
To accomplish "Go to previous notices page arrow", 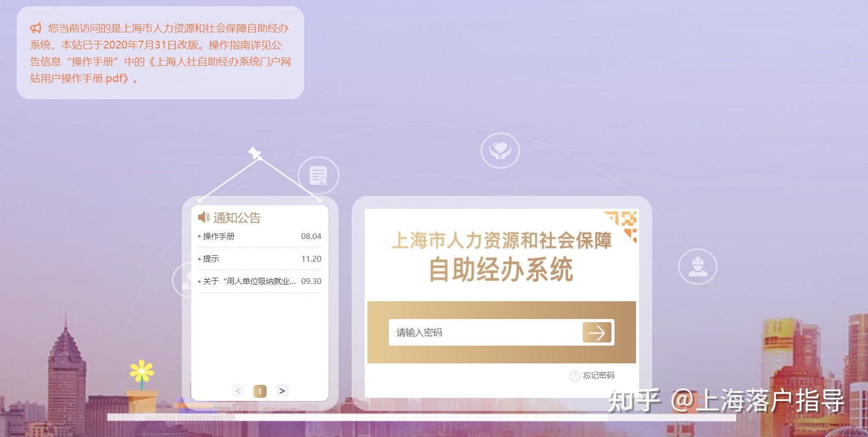I will tap(238, 391).
